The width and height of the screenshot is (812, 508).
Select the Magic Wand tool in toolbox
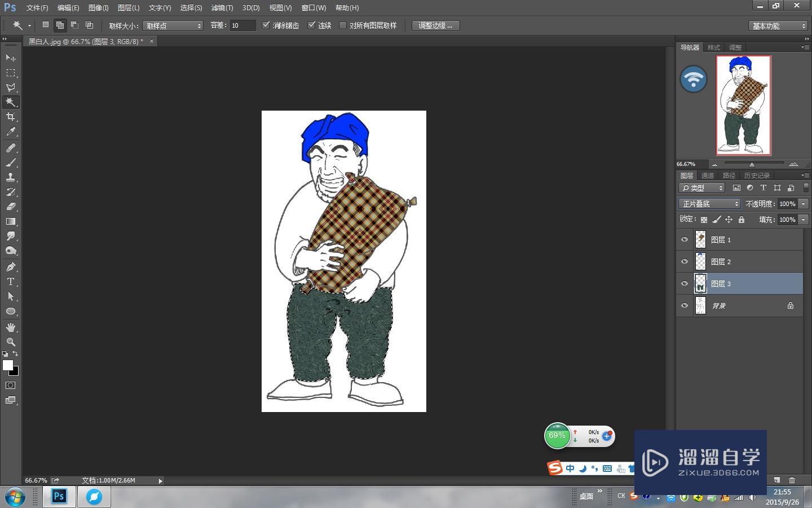point(11,102)
